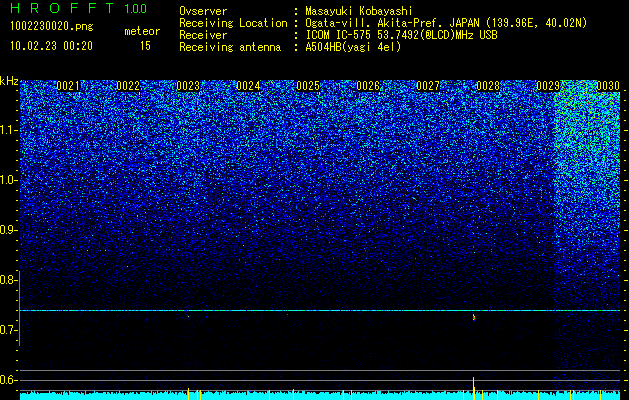Click time marker 0029
Viewport: 629px width, 400px height.
tap(548, 86)
